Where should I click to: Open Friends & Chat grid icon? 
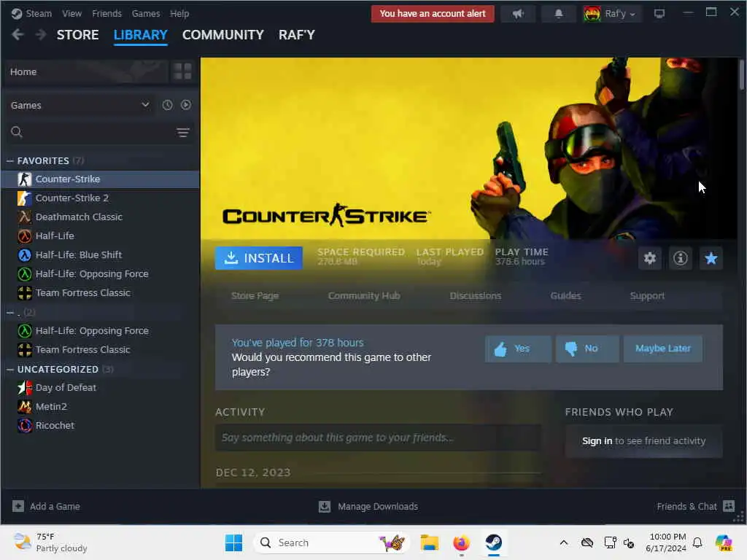tap(729, 506)
